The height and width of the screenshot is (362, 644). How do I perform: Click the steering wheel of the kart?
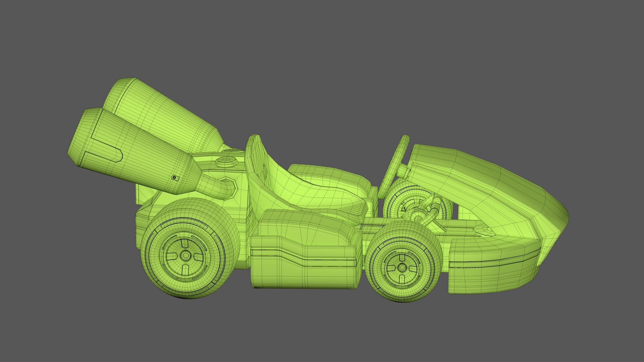tap(393, 167)
